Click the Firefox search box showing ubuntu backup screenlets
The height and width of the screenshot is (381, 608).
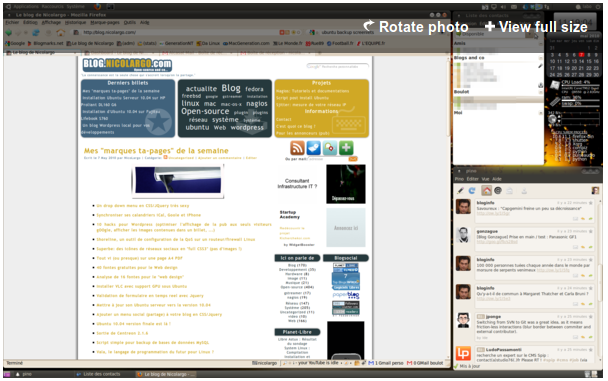347,33
